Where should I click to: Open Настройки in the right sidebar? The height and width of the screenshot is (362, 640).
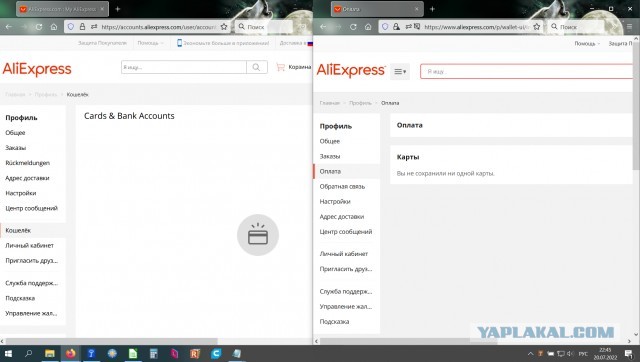coord(335,202)
